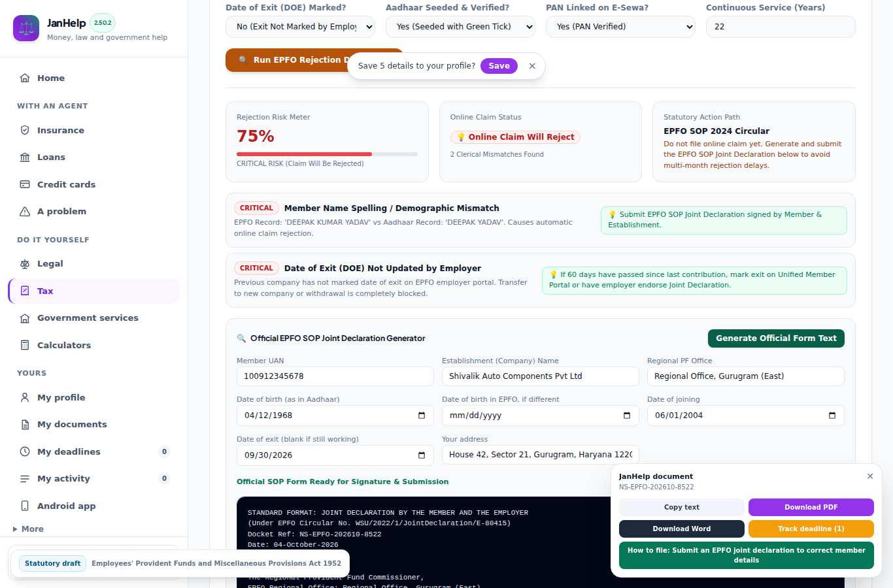Open Insurance shield icon in sidebar

pyautogui.click(x=25, y=130)
